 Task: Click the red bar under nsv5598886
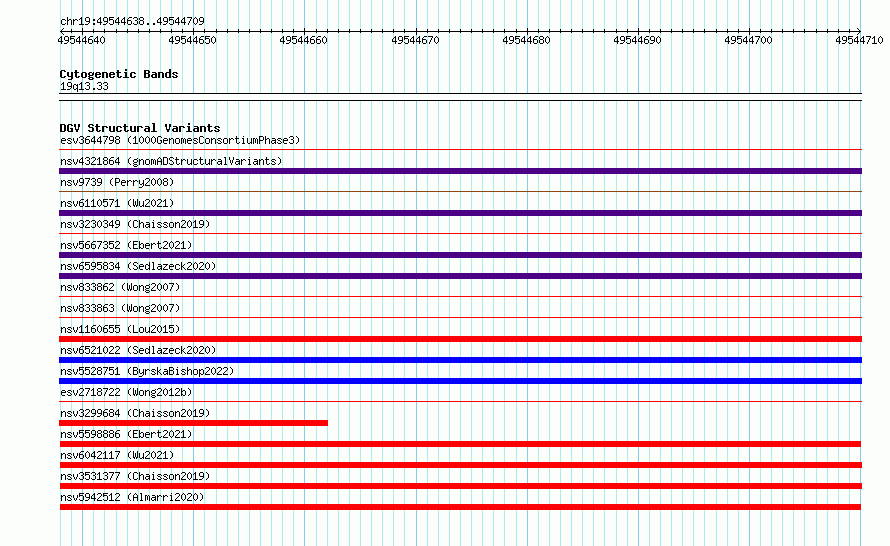click(x=460, y=444)
